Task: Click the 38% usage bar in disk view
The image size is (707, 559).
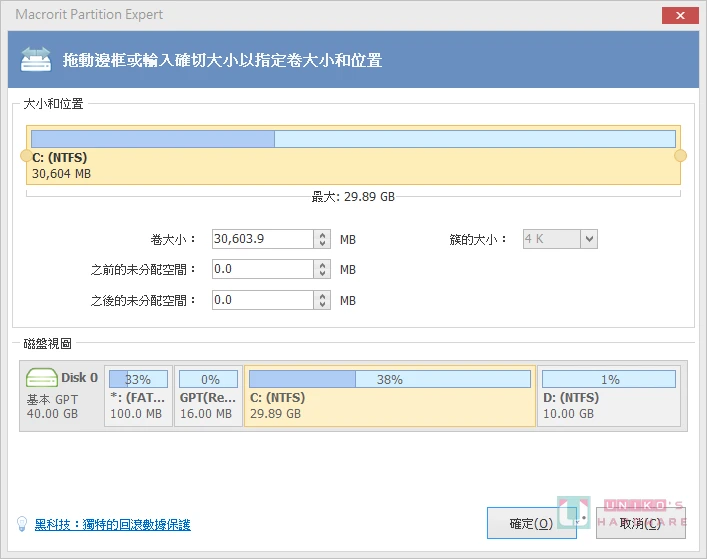Action: (x=390, y=379)
